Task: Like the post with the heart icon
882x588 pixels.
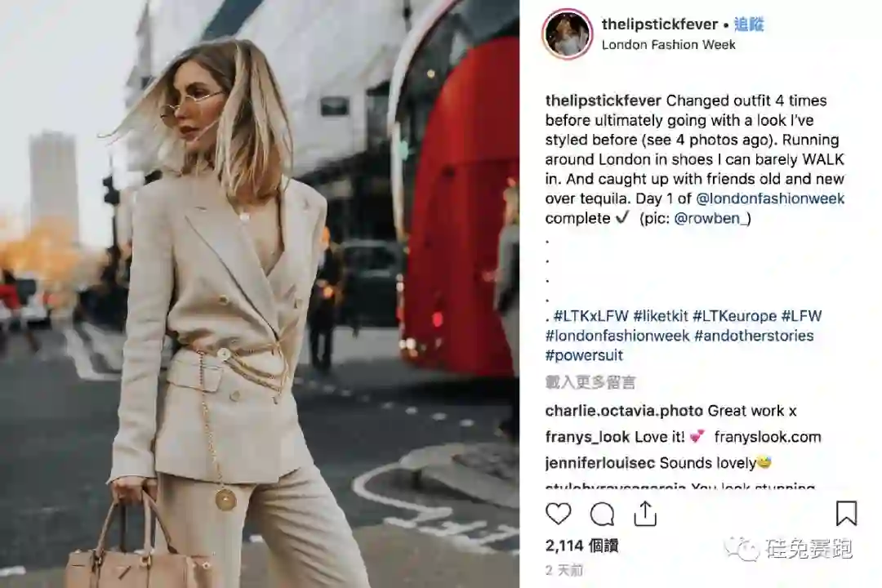Action: pos(558,514)
